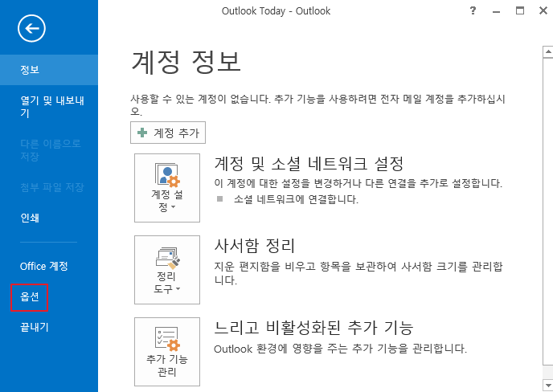Close the Outlook window

coord(543,11)
